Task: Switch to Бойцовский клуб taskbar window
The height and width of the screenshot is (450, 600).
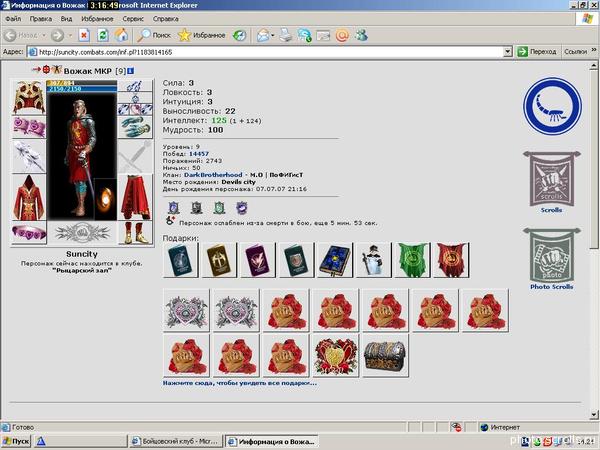Action: click(175, 441)
